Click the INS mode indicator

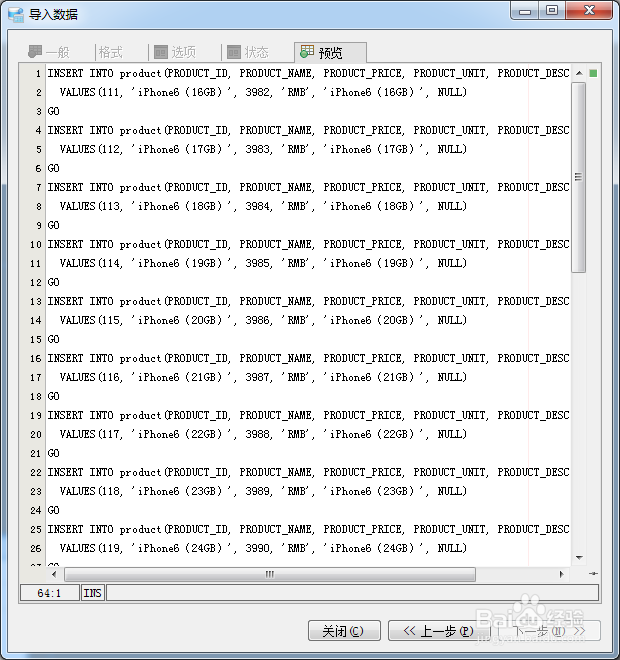[93, 593]
